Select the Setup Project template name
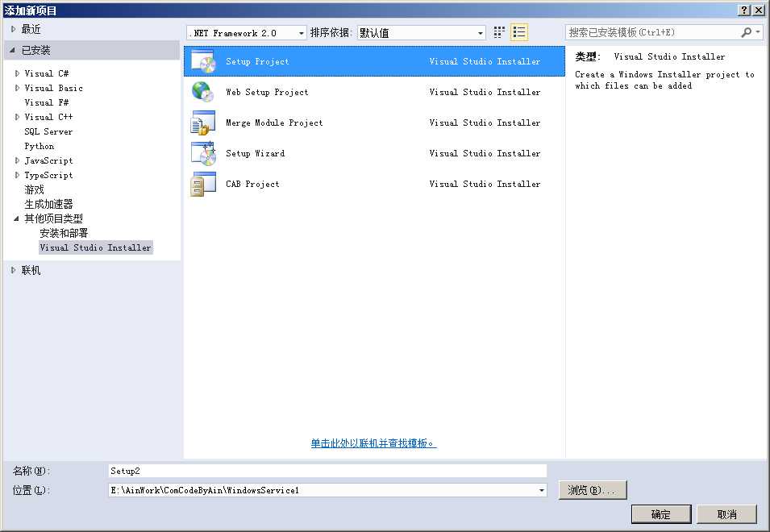This screenshot has height=532, width=770. pyautogui.click(x=257, y=61)
